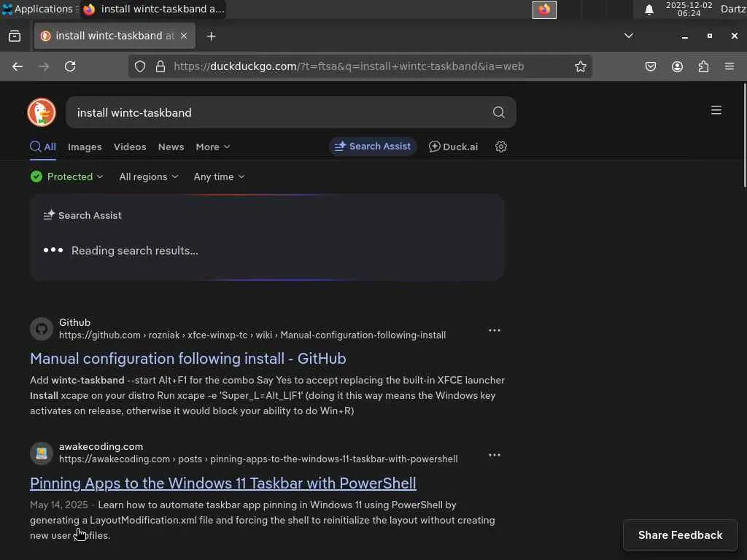Open the list all tabs chevron
The height and width of the screenshot is (560, 747).
point(628,36)
